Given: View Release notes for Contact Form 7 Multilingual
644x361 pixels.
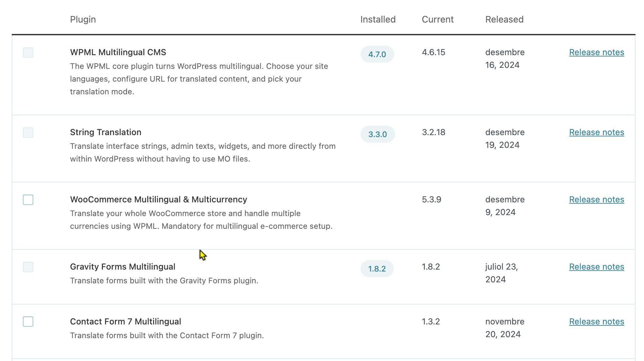Looking at the screenshot, I should point(597,322).
